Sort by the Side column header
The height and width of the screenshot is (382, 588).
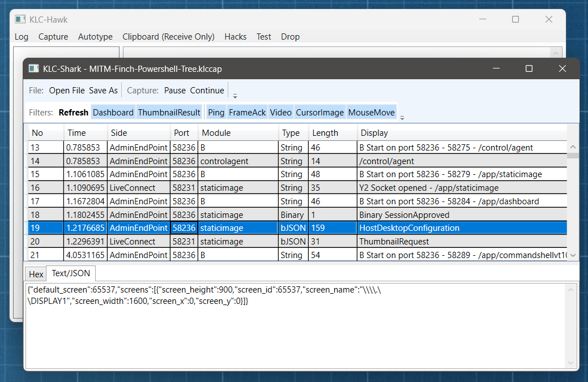(x=139, y=133)
